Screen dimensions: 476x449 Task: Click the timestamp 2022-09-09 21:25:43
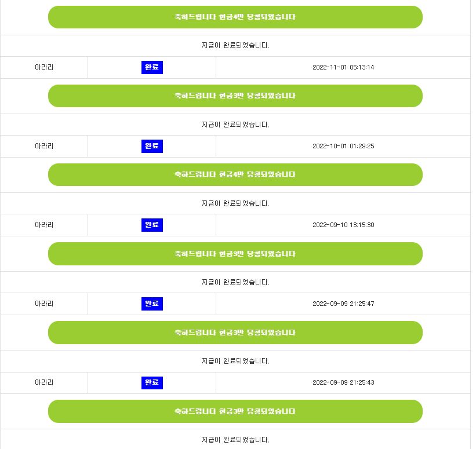pos(343,382)
